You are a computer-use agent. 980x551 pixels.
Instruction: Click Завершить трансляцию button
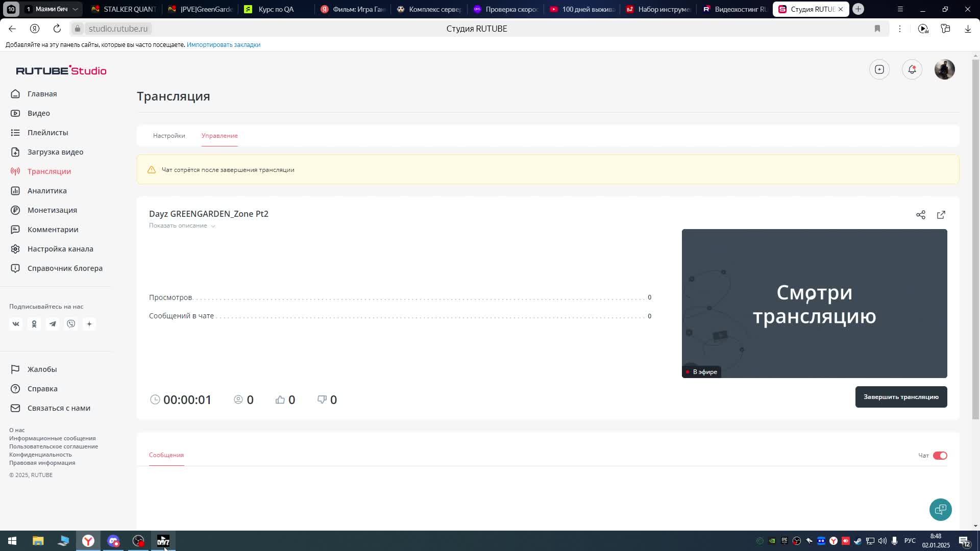[x=901, y=397]
